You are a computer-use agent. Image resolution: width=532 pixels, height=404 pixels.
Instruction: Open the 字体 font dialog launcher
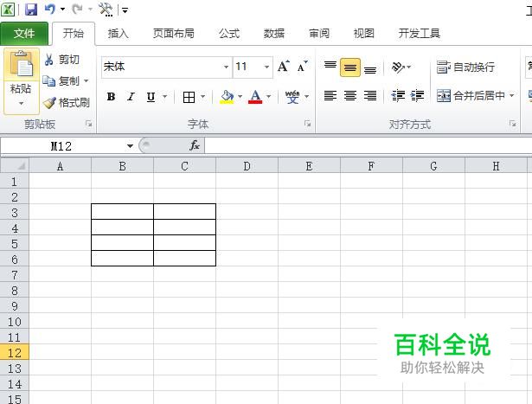(x=308, y=124)
